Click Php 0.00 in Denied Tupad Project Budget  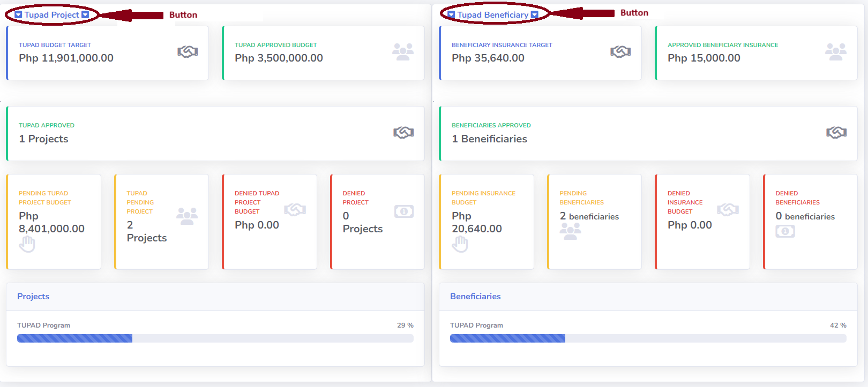click(257, 225)
